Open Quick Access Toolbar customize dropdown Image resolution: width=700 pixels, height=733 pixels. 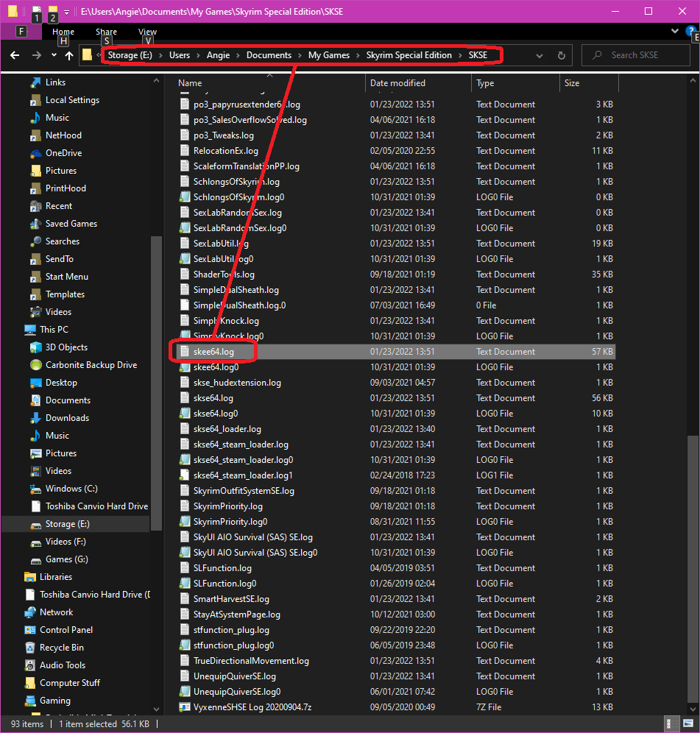point(66,13)
